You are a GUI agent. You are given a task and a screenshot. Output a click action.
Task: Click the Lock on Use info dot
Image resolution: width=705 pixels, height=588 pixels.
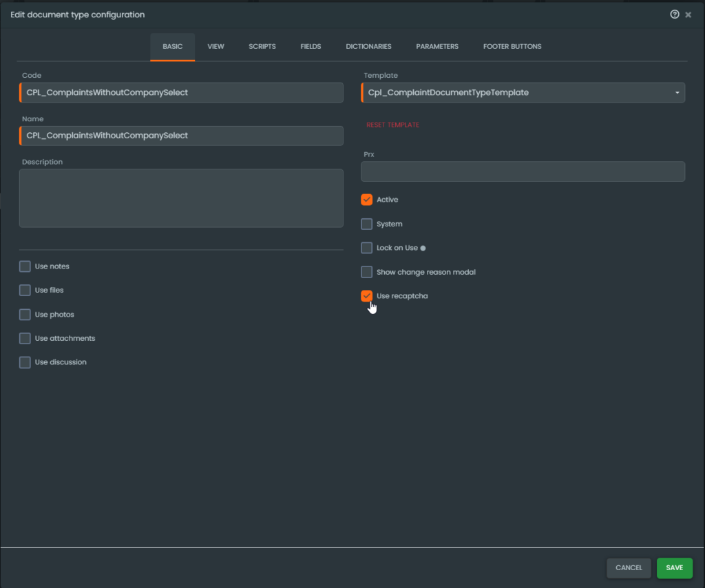click(x=423, y=249)
